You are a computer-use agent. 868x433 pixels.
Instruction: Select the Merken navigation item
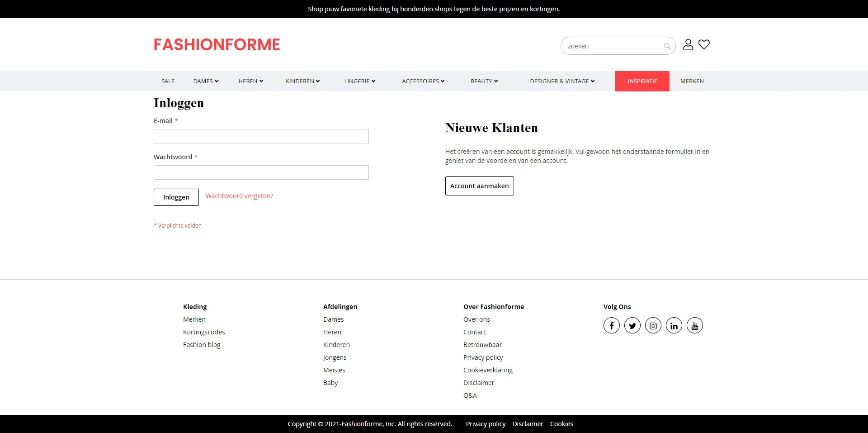692,81
